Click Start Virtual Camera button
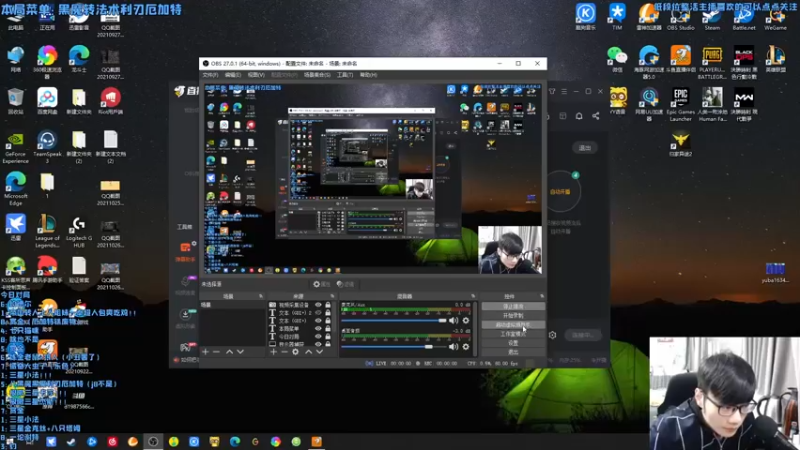The image size is (800, 450). point(513,324)
